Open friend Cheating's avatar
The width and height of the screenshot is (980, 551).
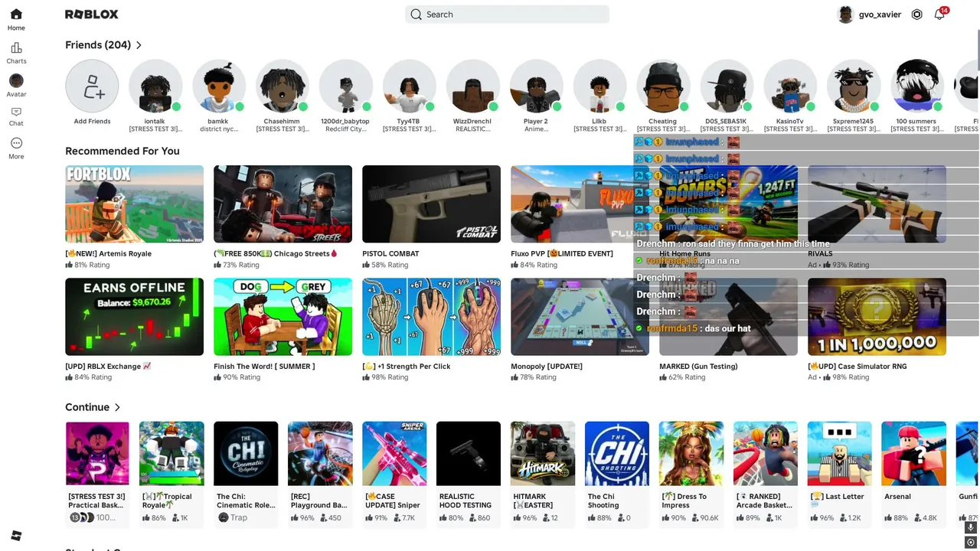point(663,86)
